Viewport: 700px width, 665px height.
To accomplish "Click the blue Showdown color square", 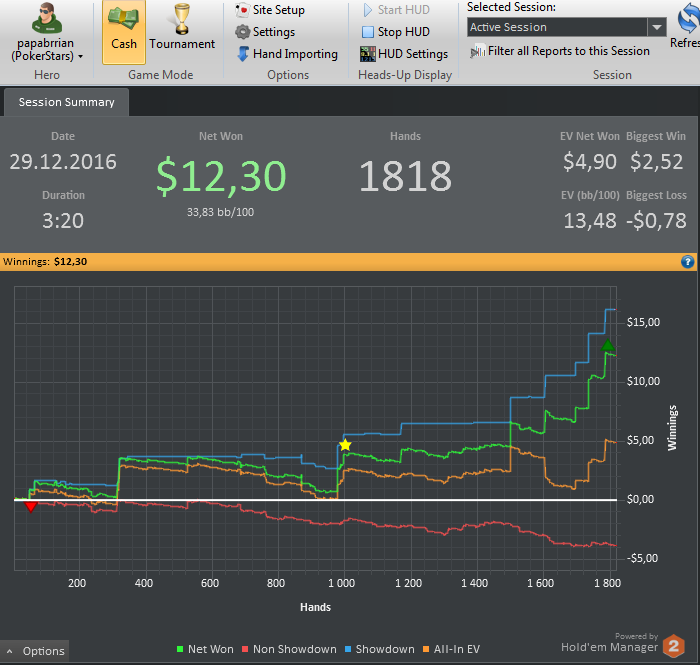I will coord(348,649).
